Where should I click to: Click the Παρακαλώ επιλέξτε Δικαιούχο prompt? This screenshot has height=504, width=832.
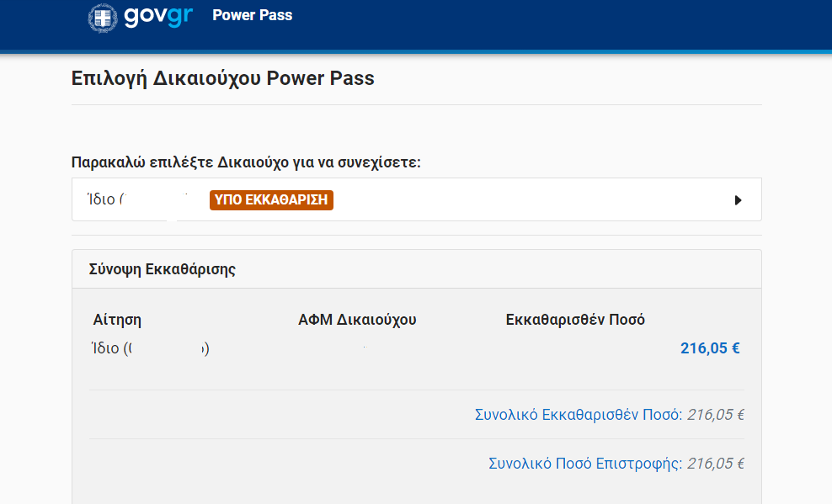point(246,162)
